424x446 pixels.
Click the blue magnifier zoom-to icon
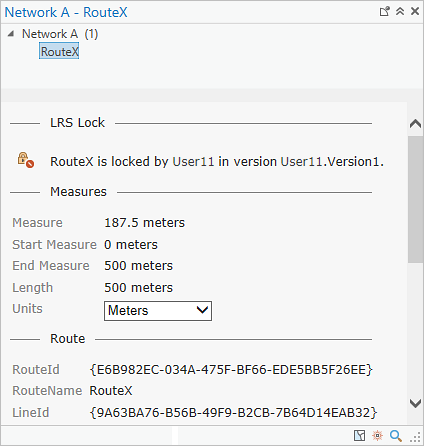(x=396, y=435)
